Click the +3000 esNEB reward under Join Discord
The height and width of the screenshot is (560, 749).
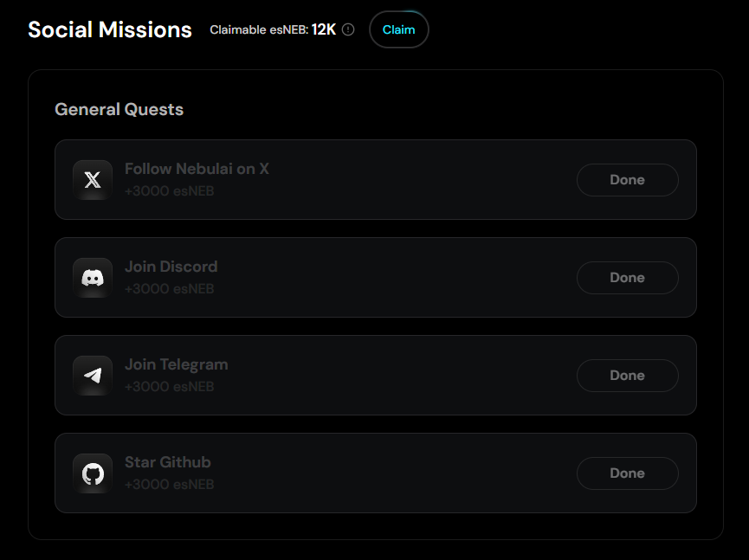[169, 289]
